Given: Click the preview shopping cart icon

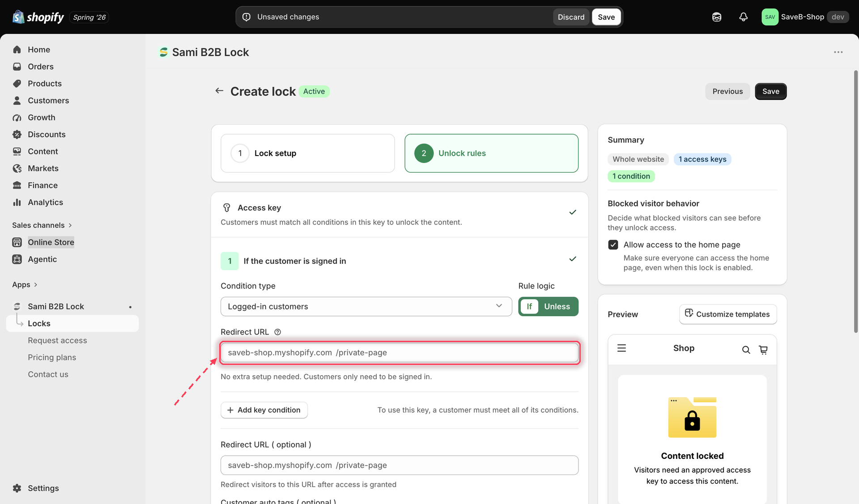Looking at the screenshot, I should click(763, 350).
